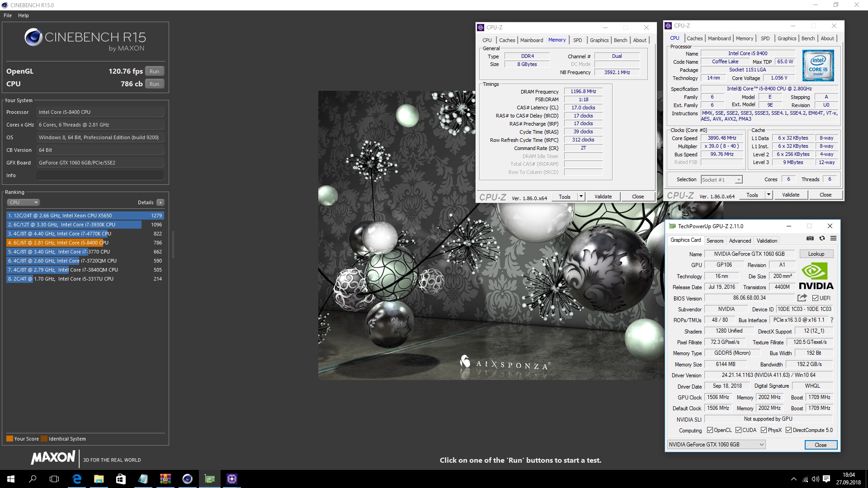Toggle the CUDA checkbox
868x488 pixels.
(738, 430)
